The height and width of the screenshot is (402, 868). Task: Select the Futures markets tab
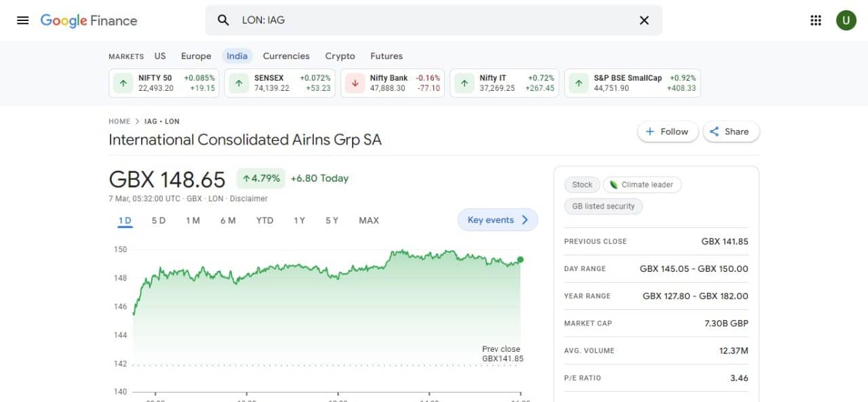(387, 56)
